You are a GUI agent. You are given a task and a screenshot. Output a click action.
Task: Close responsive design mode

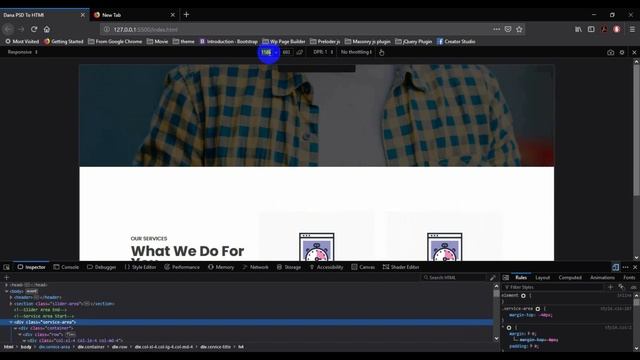point(634,52)
